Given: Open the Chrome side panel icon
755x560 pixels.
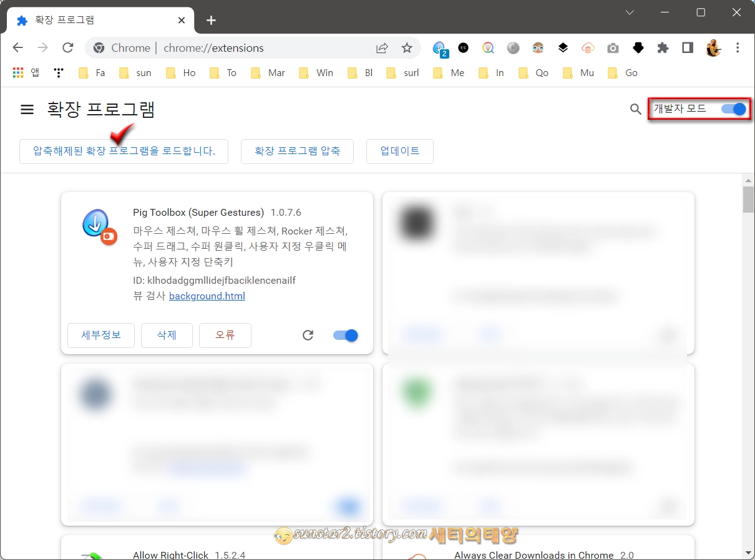Looking at the screenshot, I should click(x=687, y=47).
